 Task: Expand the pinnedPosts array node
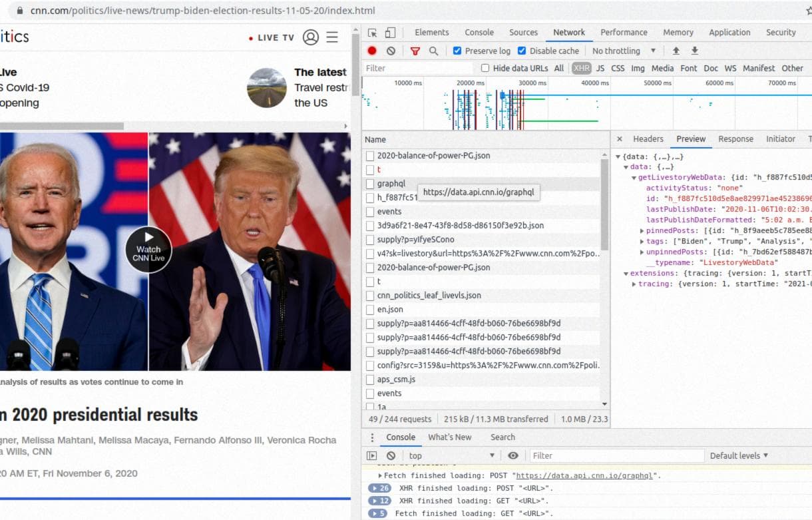tap(642, 231)
